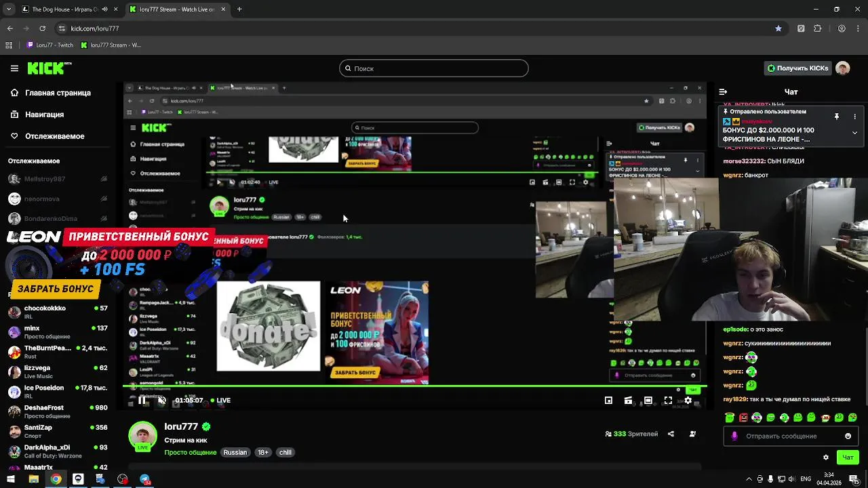Open SantiZap channel in sidebar
The width and height of the screenshot is (868, 488).
click(x=58, y=431)
